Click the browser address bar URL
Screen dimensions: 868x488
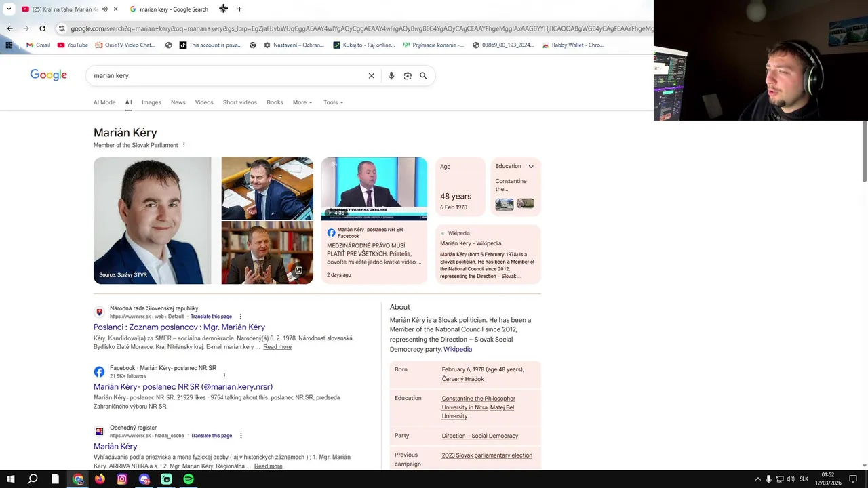click(x=361, y=28)
